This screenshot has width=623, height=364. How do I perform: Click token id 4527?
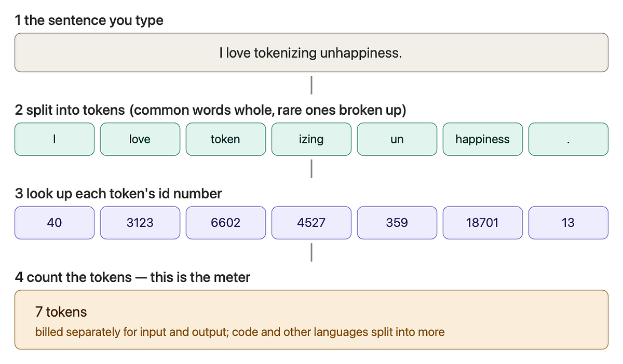pyautogui.click(x=311, y=223)
